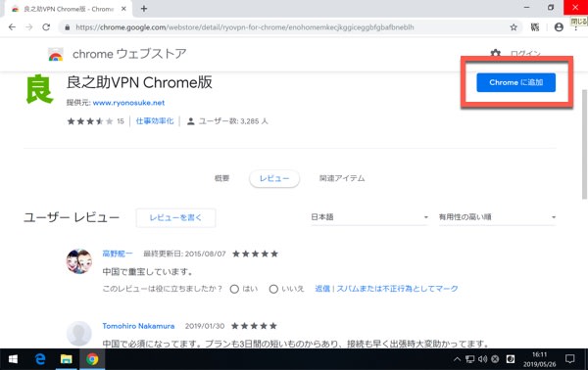Click the browser forward arrow
The height and width of the screenshot is (370, 588).
tap(29, 27)
